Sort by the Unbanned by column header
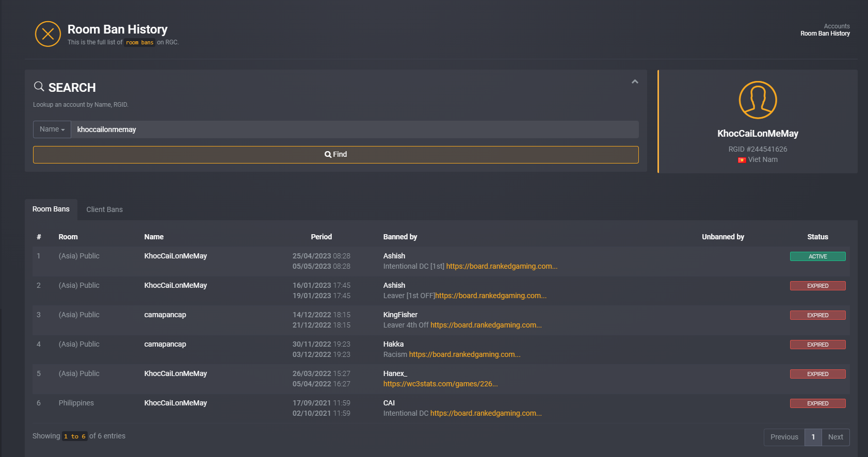The image size is (868, 457). coord(723,237)
